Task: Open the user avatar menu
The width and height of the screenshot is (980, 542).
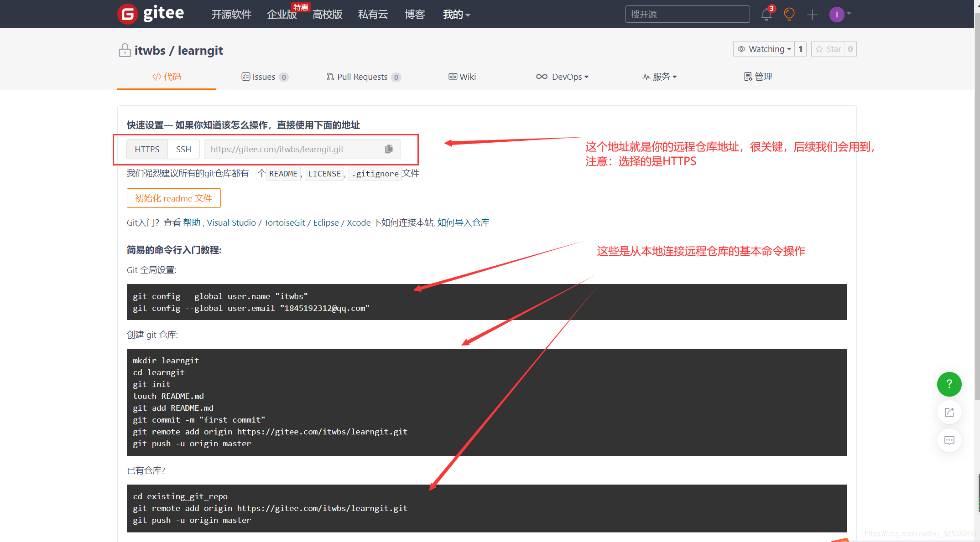Action: 839,15
